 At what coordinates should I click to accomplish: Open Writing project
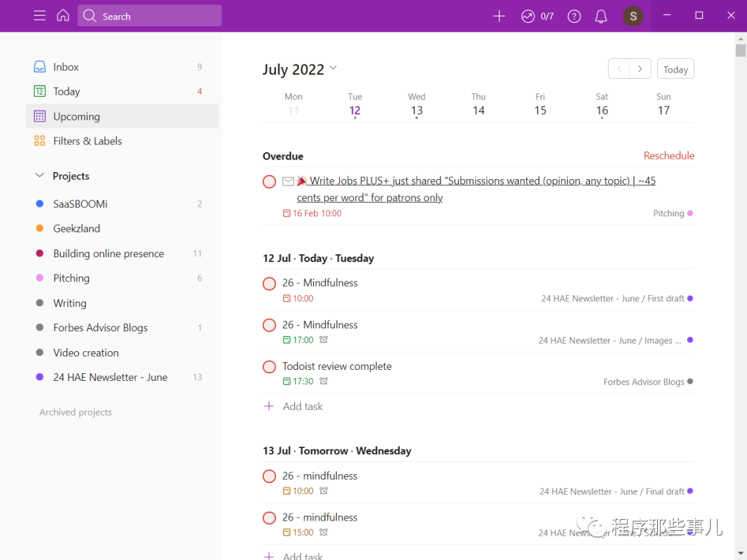(122, 303)
